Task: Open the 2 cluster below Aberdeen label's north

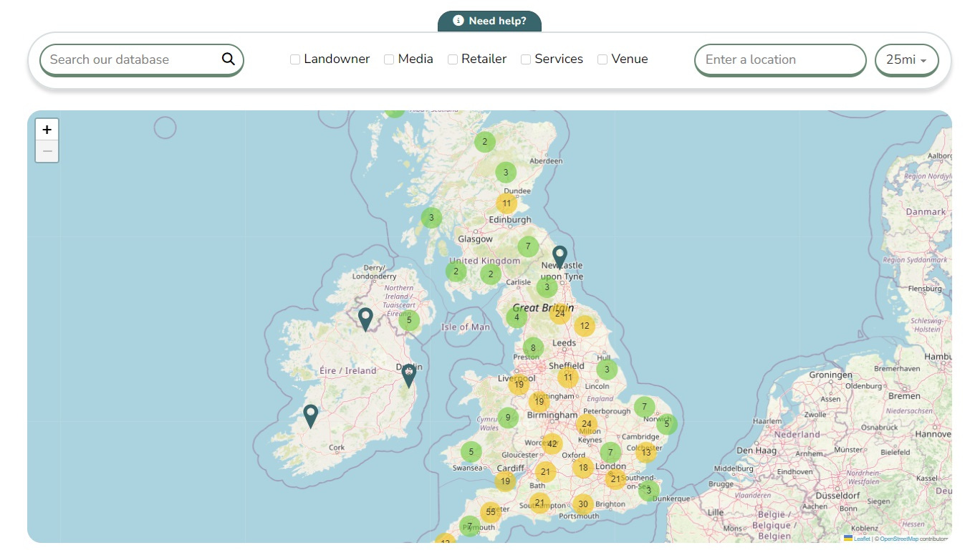Action: coord(485,142)
